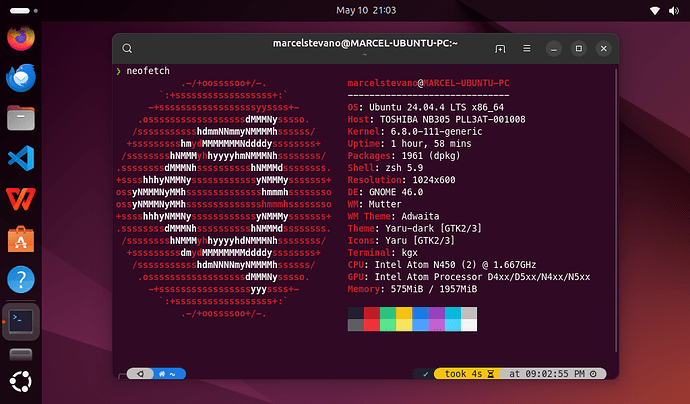Show applications with Ubuntu logo button
This screenshot has width=690, height=404.
(x=21, y=382)
